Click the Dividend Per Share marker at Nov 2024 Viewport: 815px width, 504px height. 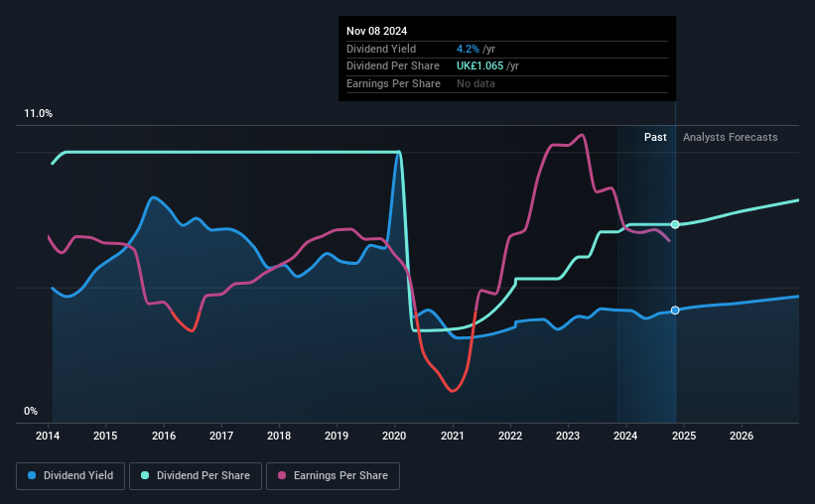click(675, 224)
